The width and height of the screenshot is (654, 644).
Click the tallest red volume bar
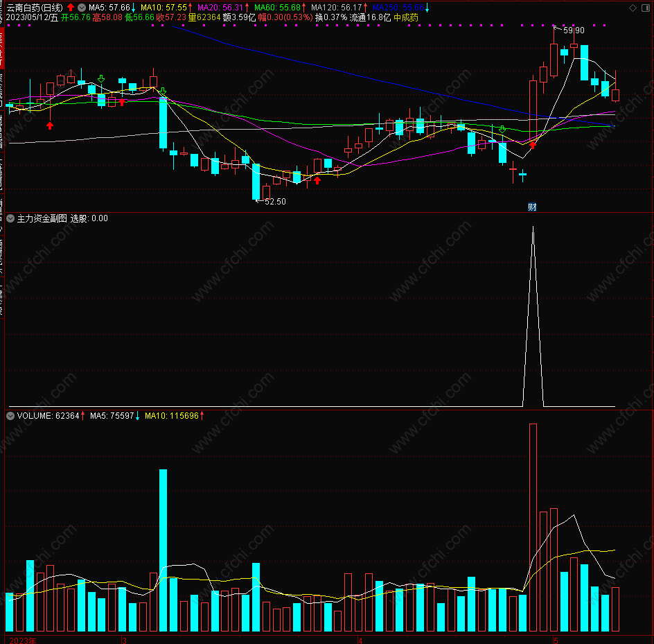click(533, 527)
